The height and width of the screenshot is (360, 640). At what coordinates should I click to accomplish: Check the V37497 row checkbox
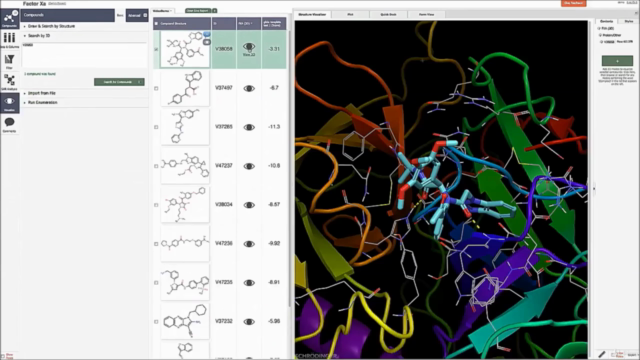coord(156,88)
